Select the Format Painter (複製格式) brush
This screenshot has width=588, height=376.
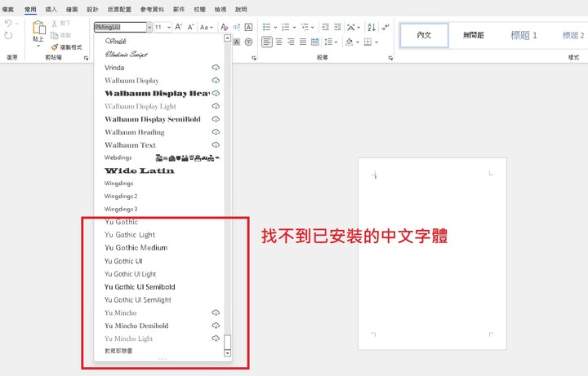click(x=55, y=47)
